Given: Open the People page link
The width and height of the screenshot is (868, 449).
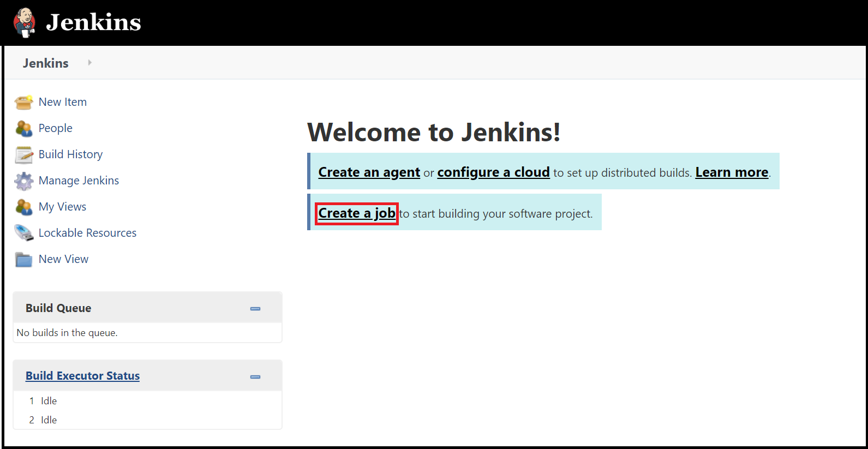Looking at the screenshot, I should coord(56,128).
